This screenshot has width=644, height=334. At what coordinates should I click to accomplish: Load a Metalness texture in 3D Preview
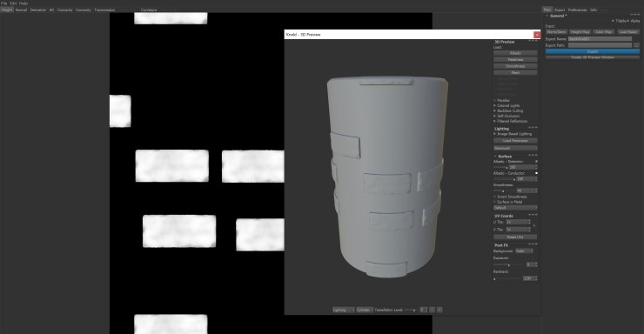515,60
